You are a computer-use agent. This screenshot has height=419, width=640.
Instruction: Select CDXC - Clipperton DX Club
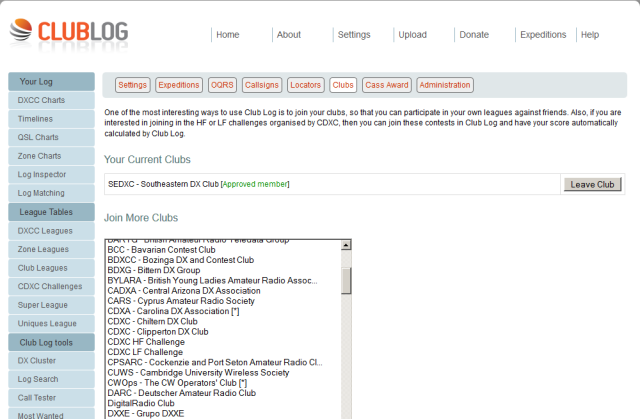(224, 332)
